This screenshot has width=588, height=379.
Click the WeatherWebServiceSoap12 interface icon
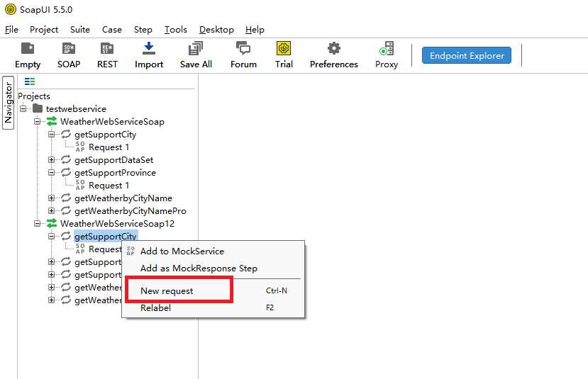(52, 223)
